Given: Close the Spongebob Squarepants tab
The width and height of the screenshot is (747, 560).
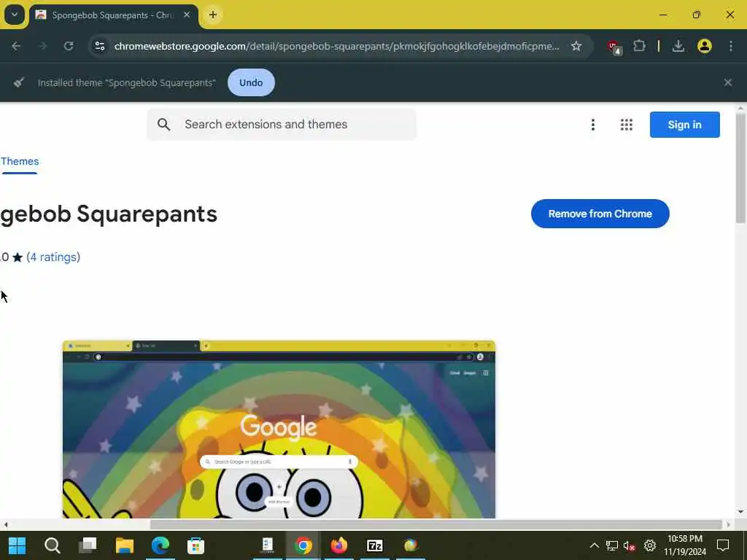Looking at the screenshot, I should pos(187,15).
